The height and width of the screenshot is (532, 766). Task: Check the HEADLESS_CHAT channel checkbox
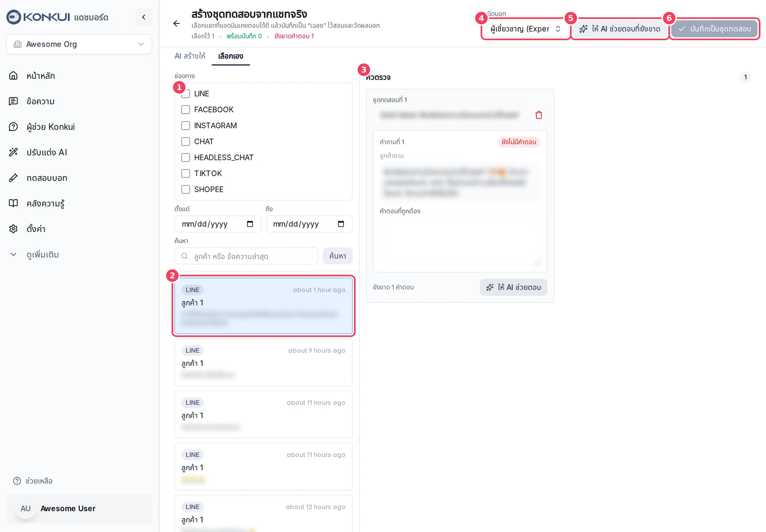[186, 157]
